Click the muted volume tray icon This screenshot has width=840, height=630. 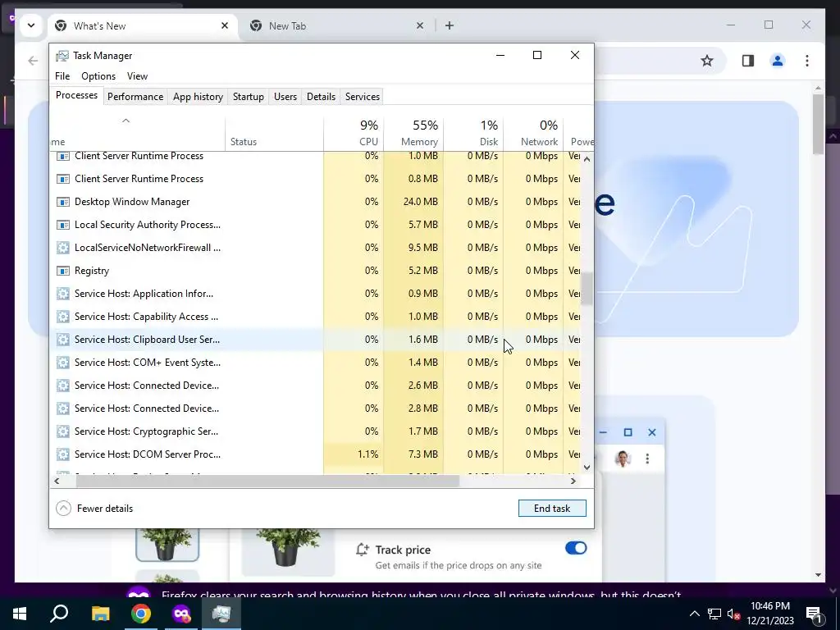coord(733,614)
